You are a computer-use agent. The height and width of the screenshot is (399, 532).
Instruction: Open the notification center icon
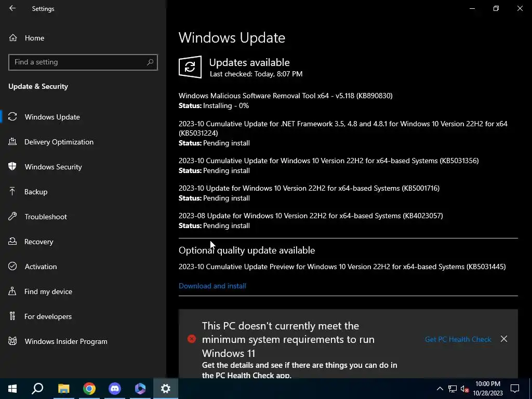pyautogui.click(x=515, y=389)
